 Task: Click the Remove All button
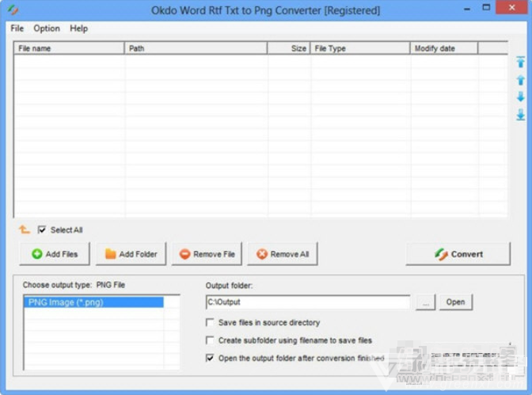[x=283, y=254]
